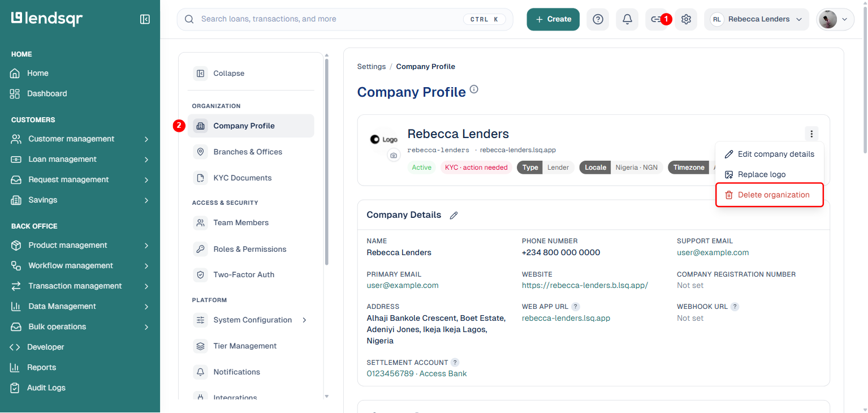
Task: Expand Transaction management submenu
Action: pos(80,286)
